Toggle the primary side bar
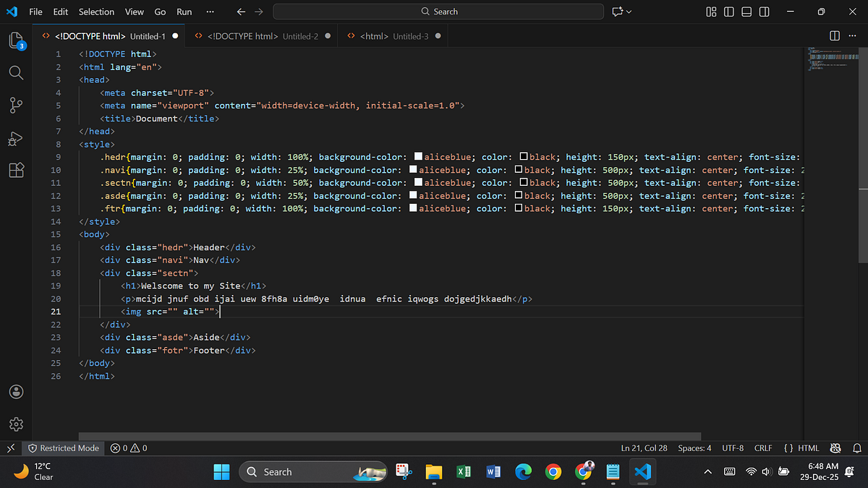The height and width of the screenshot is (488, 868). [x=729, y=12]
